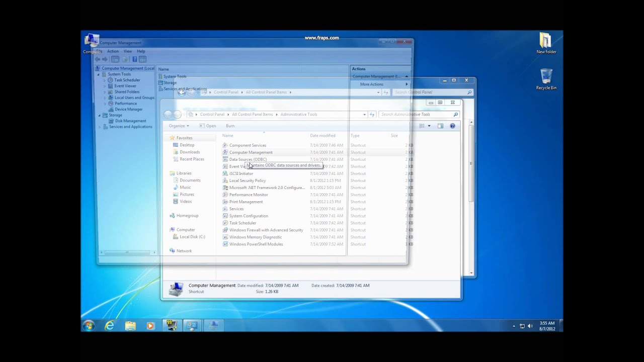Click Windows Media Player icon on taskbar

click(150, 325)
